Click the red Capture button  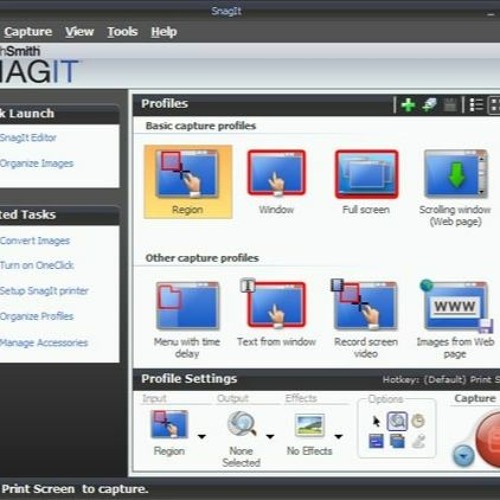tap(488, 439)
